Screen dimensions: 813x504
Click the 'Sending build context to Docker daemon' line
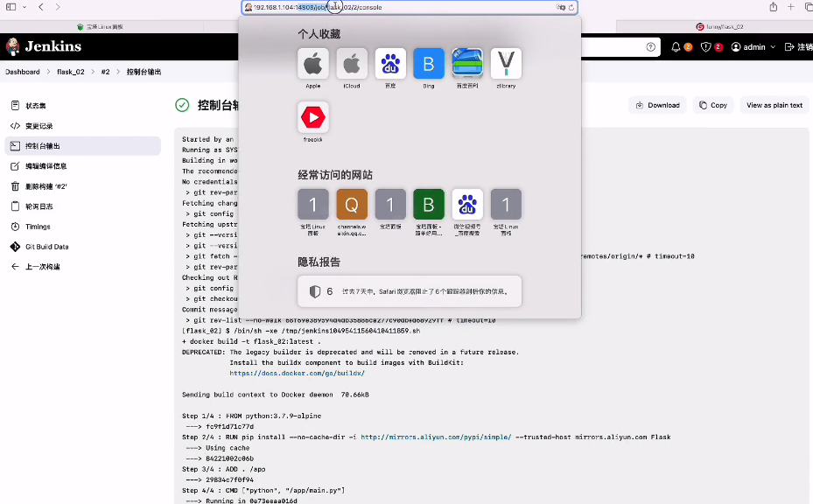tap(276, 395)
